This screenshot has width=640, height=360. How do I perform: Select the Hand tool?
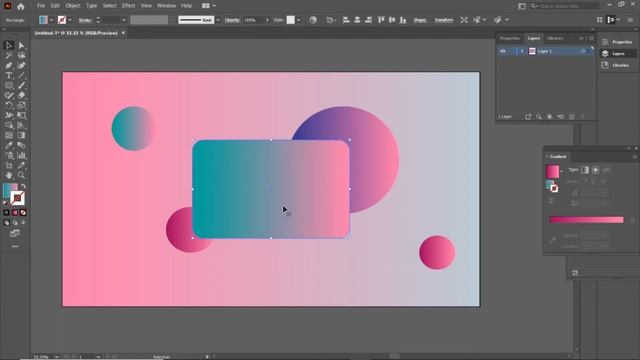[x=9, y=175]
